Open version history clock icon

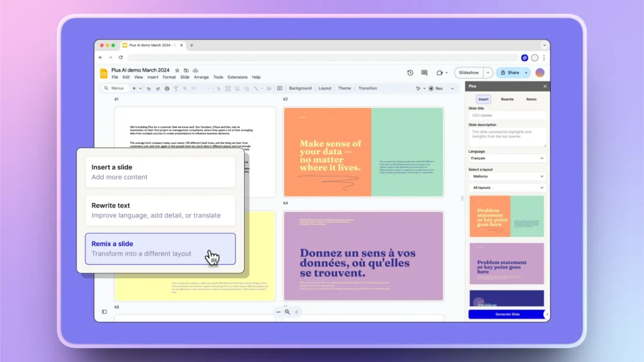[x=410, y=73]
